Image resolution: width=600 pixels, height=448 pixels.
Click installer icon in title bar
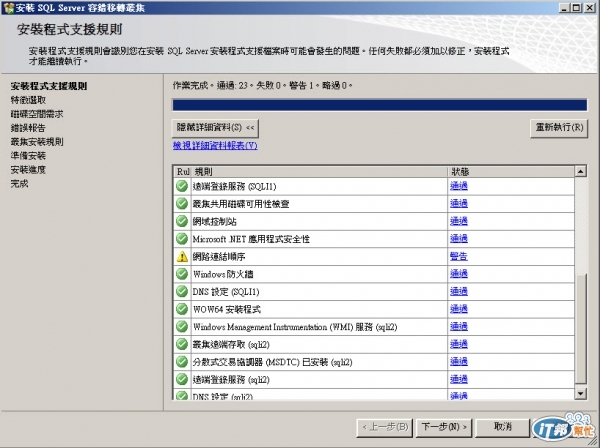pyautogui.click(x=8, y=8)
